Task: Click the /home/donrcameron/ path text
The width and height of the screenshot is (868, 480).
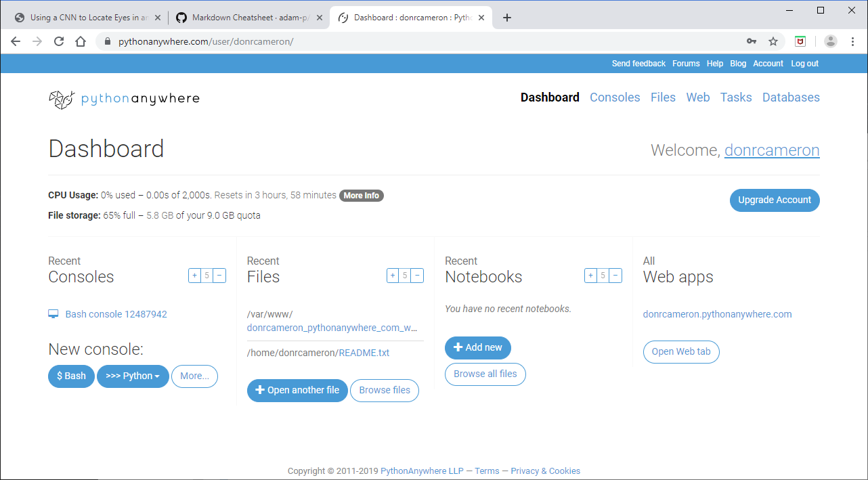Action: [x=292, y=353]
